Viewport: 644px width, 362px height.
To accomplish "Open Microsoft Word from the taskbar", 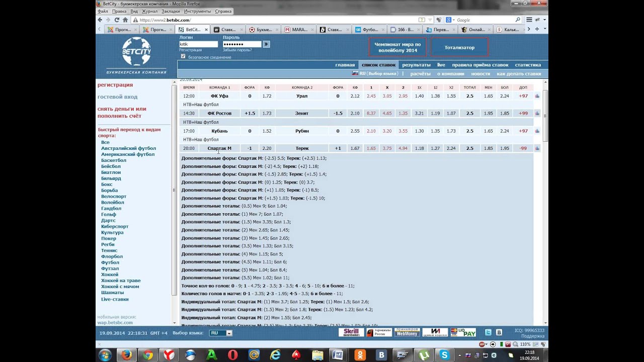I will (339, 355).
